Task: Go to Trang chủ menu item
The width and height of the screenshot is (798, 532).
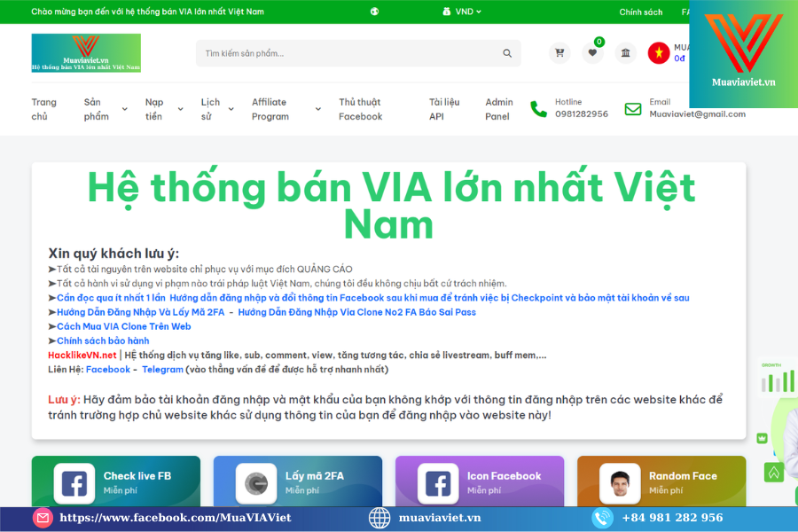Action: [43, 109]
